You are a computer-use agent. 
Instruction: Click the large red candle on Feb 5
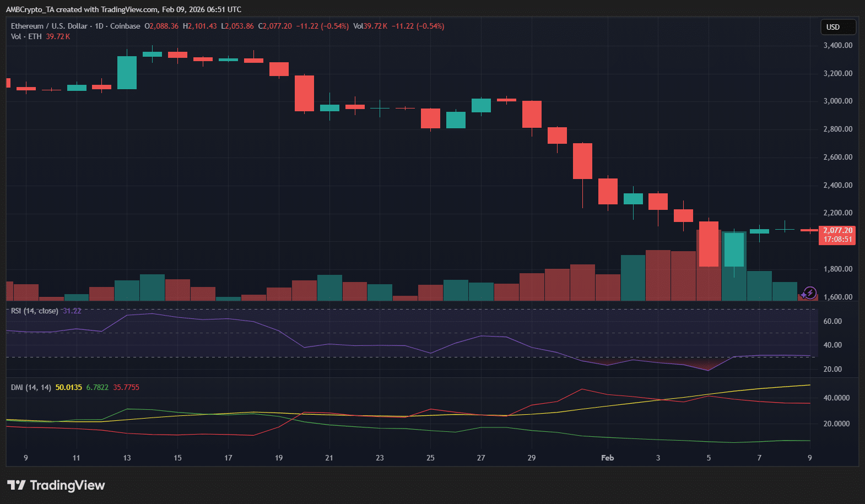(709, 243)
